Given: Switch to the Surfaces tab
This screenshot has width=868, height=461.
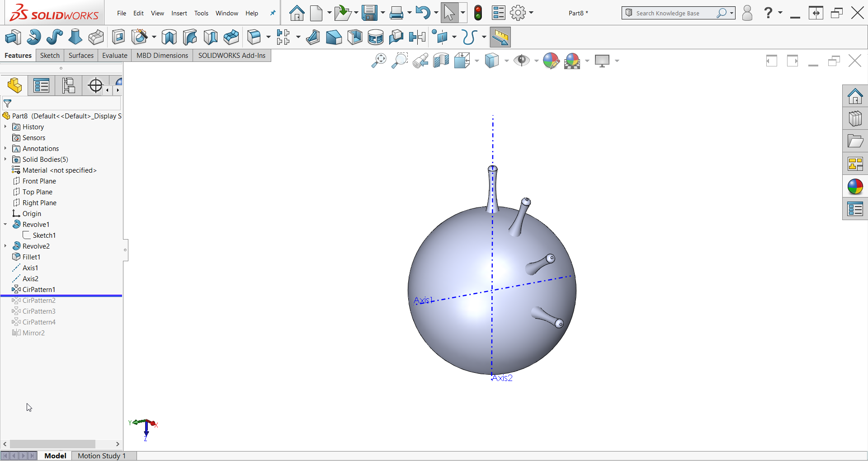Looking at the screenshot, I should pyautogui.click(x=80, y=55).
